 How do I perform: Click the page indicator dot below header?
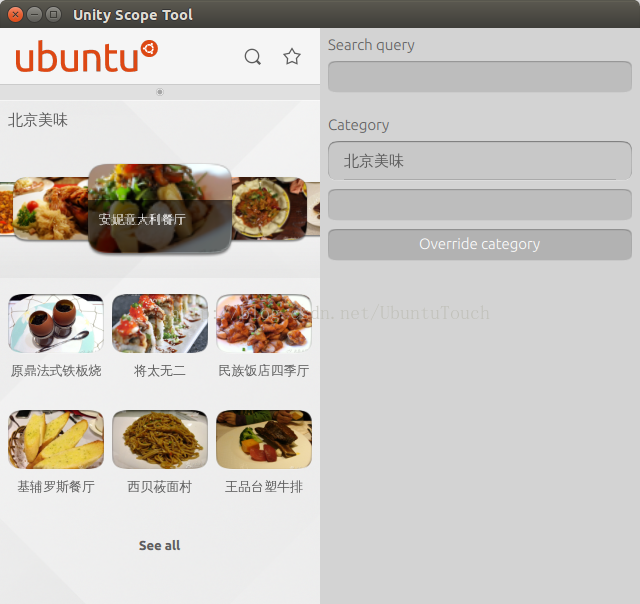coord(160,92)
